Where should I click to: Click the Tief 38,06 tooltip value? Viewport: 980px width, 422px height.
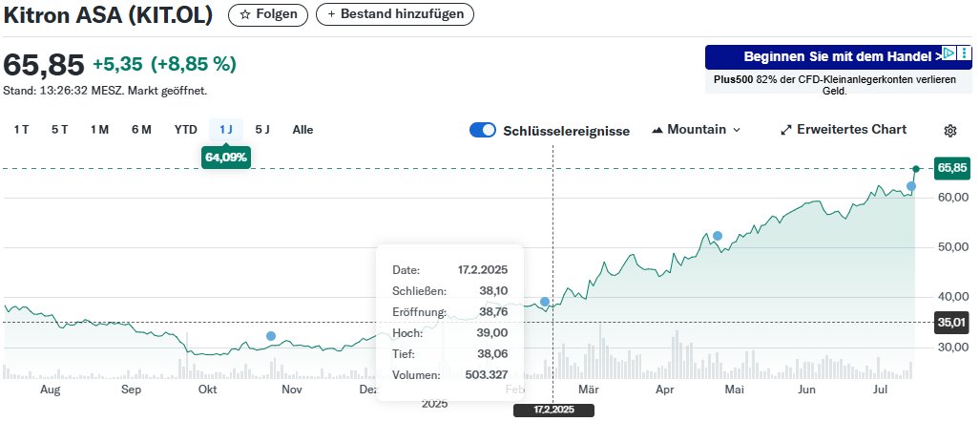[492, 354]
